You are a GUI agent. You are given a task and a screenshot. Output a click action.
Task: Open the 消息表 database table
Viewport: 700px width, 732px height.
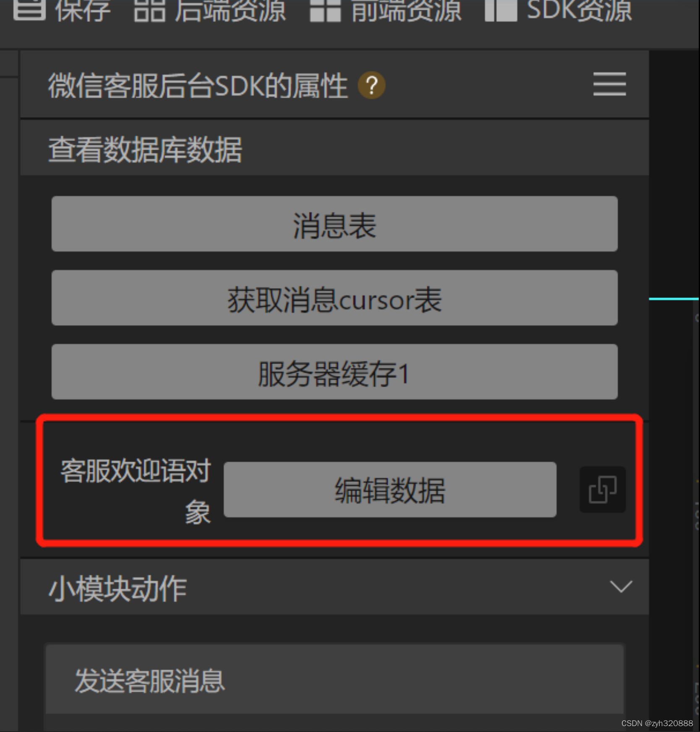(x=334, y=224)
